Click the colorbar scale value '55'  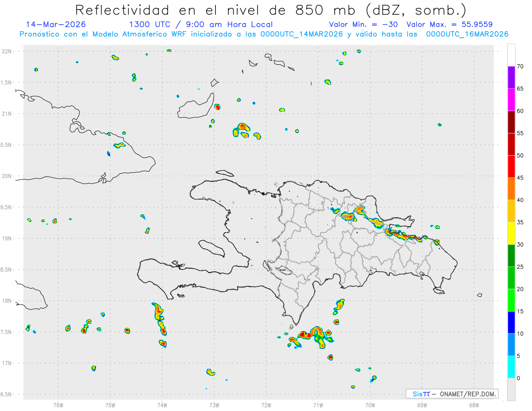pos(520,133)
